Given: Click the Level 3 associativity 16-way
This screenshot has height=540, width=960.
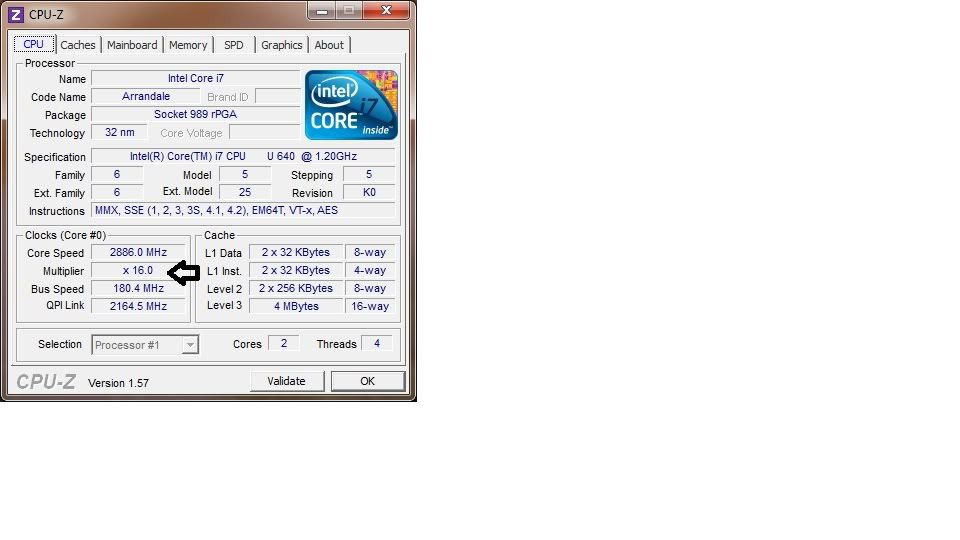Looking at the screenshot, I should [370, 306].
